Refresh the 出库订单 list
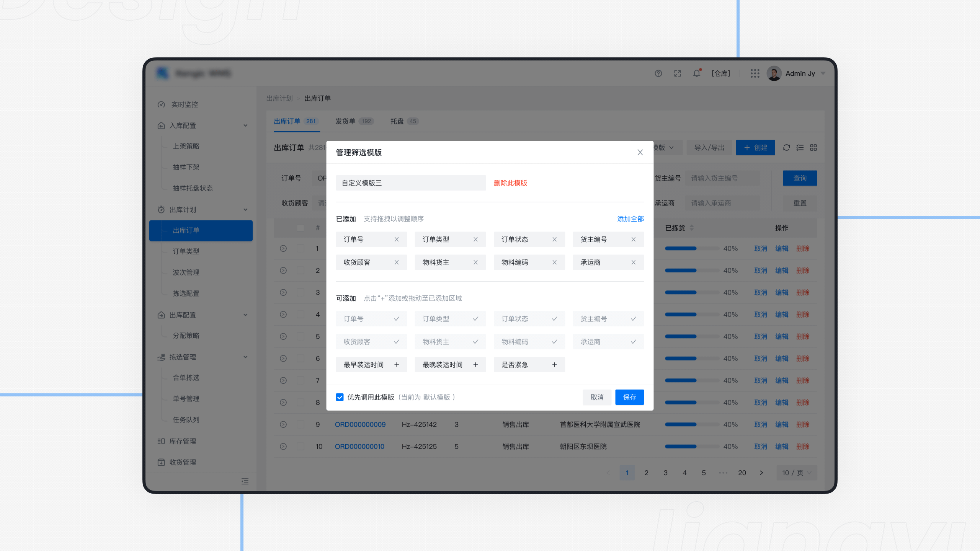Viewport: 980px width, 551px height. point(786,147)
